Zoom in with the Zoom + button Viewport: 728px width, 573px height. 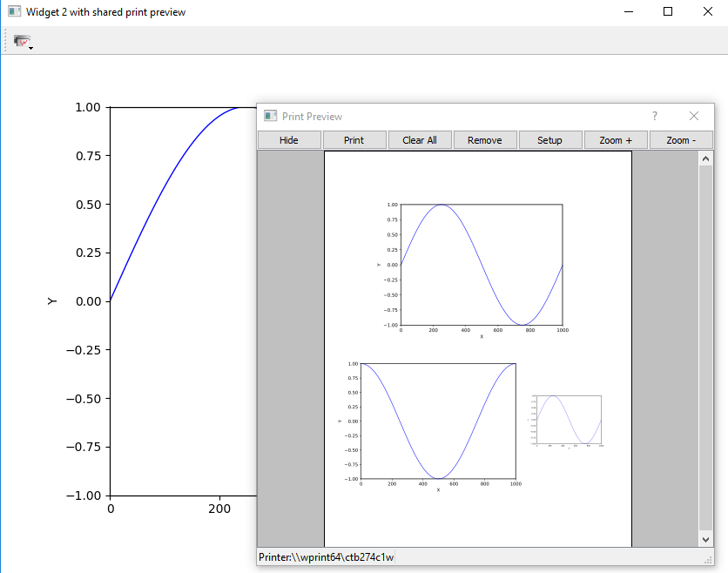click(x=616, y=140)
